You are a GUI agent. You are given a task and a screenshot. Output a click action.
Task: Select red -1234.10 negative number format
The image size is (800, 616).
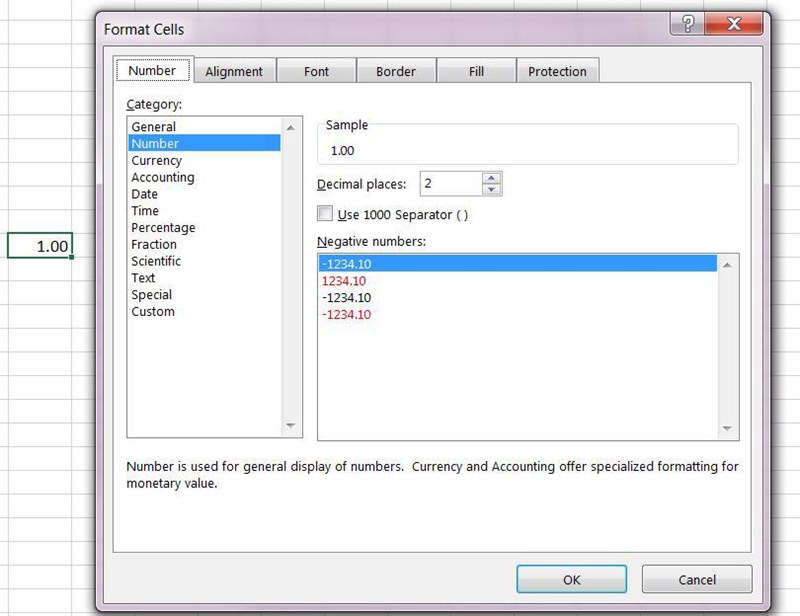(346, 315)
